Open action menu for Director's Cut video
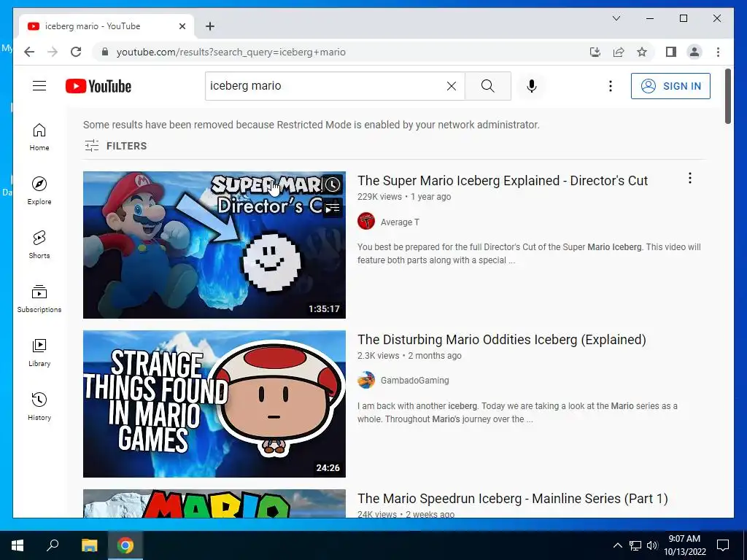This screenshot has width=747, height=560. 690,178
